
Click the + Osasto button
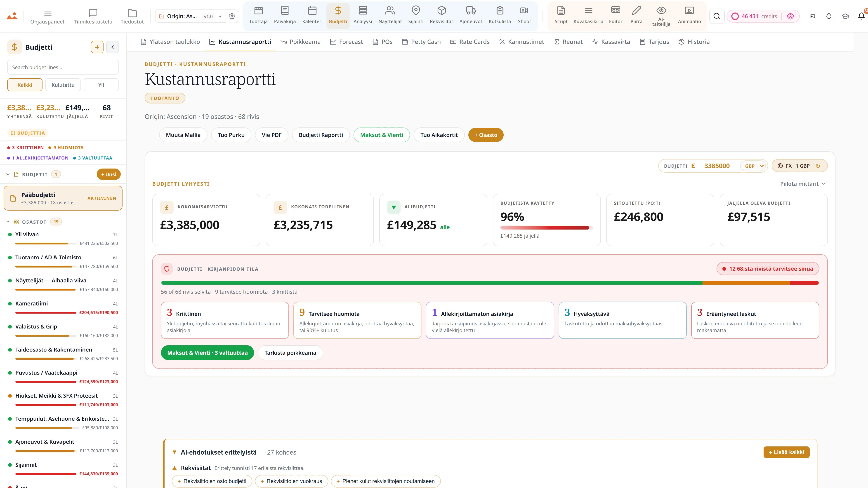click(486, 135)
